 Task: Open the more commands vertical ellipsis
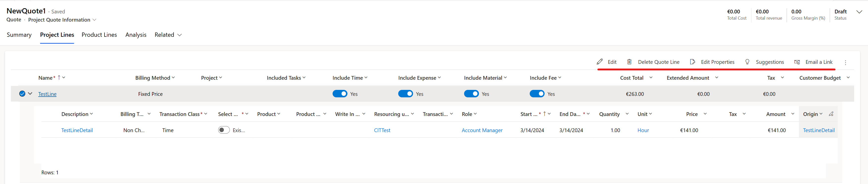(845, 63)
